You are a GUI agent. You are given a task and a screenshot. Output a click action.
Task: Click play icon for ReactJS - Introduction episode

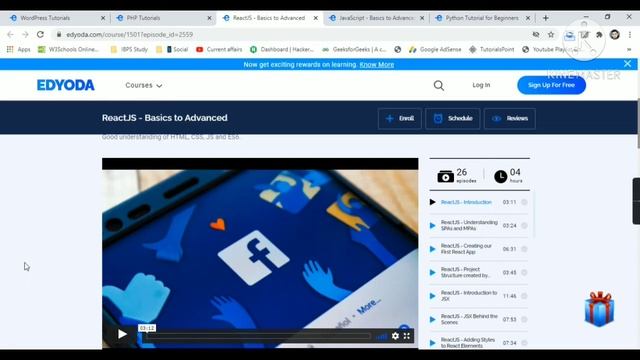[x=433, y=202]
